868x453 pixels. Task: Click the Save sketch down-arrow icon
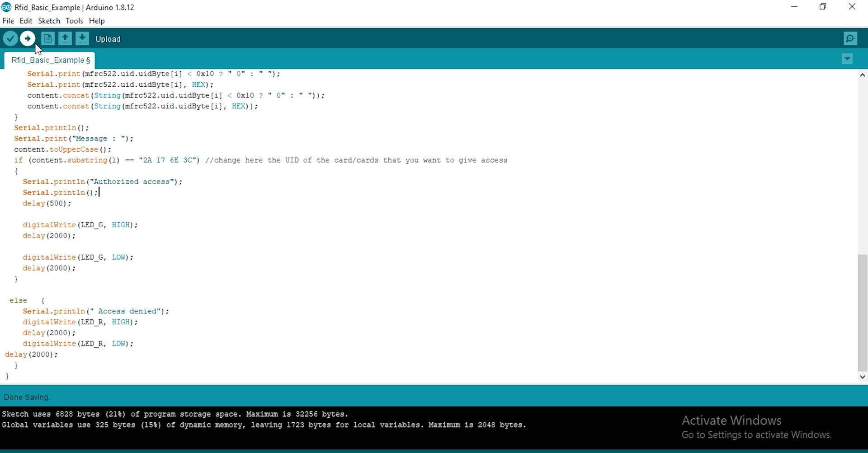click(82, 39)
